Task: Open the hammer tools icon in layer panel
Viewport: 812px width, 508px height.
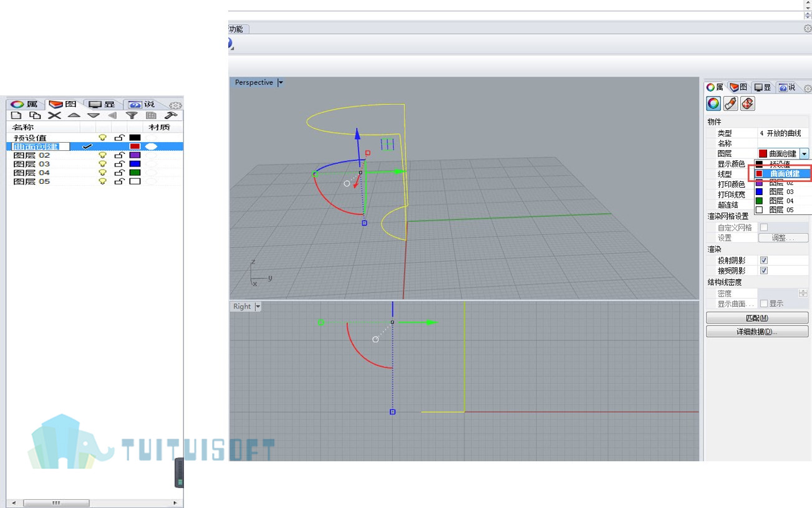Action: pyautogui.click(x=171, y=115)
